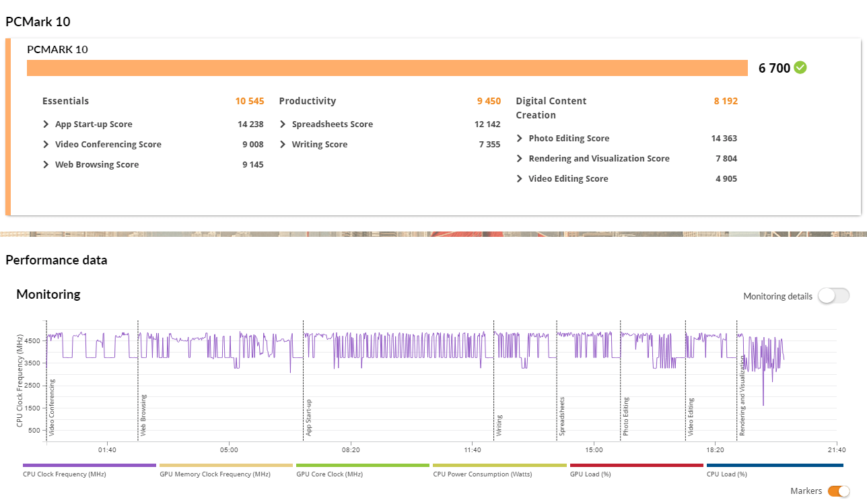Toggle CPU Power Consumption legend swatch

tap(499, 465)
